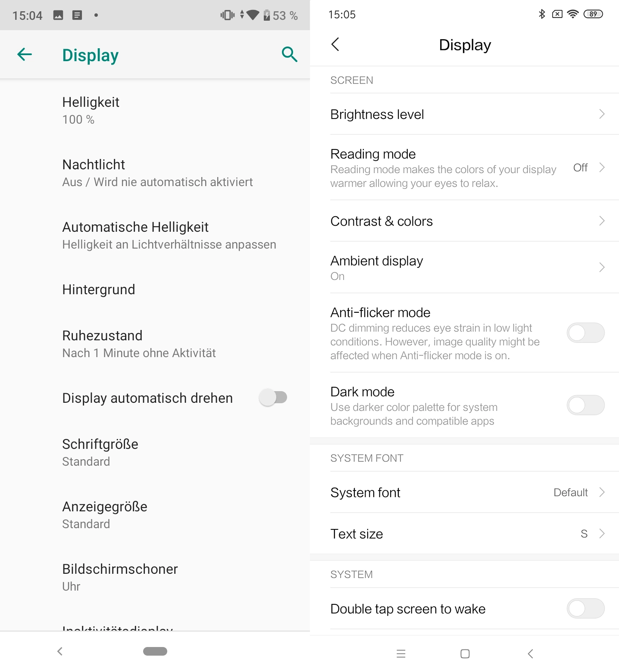Open the Reading mode setting
This screenshot has height=672, width=619.
(464, 167)
